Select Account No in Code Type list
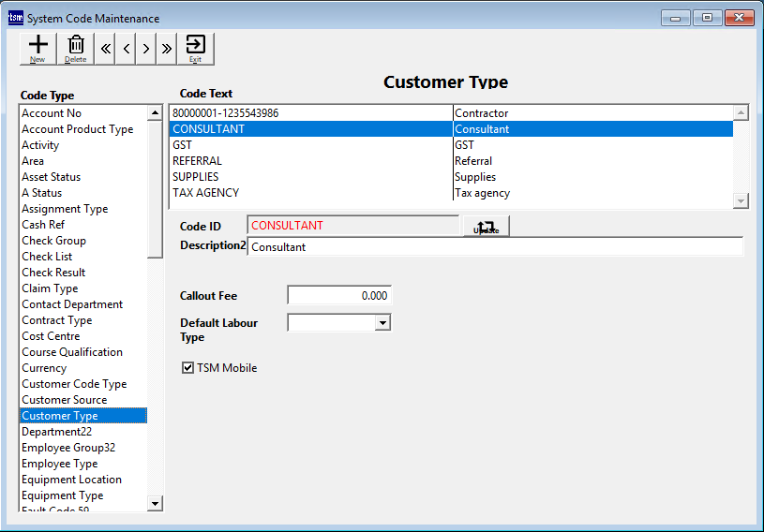Image resolution: width=764 pixels, height=532 pixels. [x=83, y=113]
